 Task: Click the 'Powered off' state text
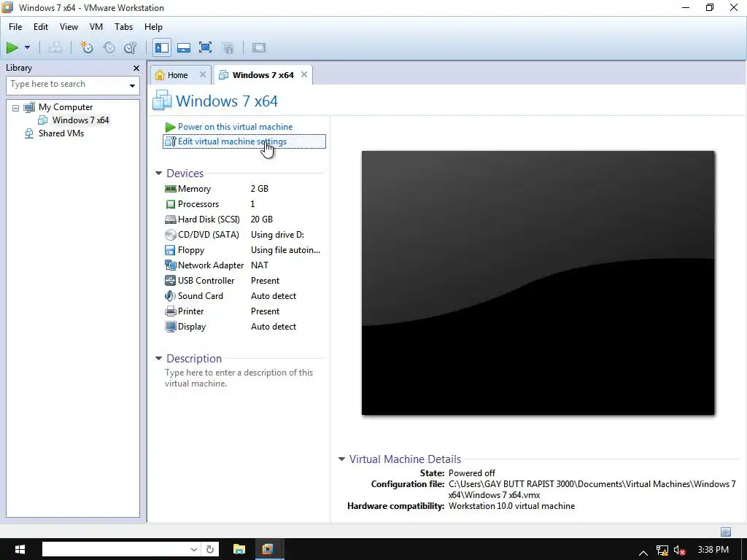coord(472,472)
